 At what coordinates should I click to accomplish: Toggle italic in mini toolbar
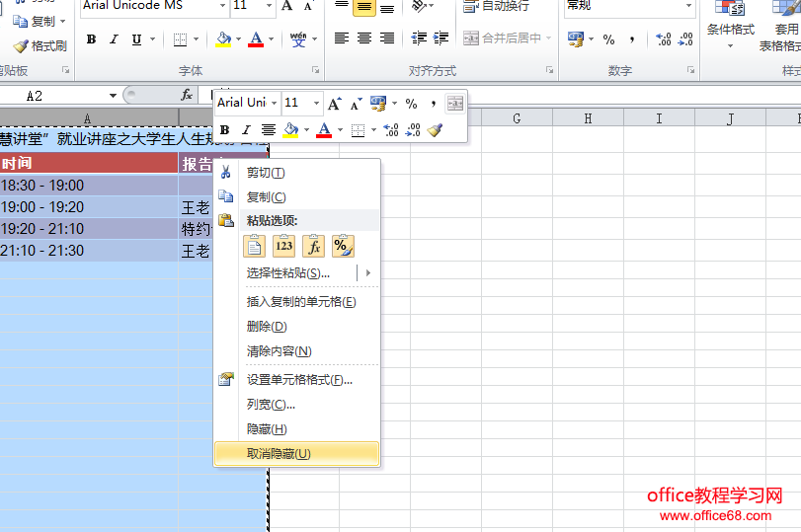click(x=246, y=130)
